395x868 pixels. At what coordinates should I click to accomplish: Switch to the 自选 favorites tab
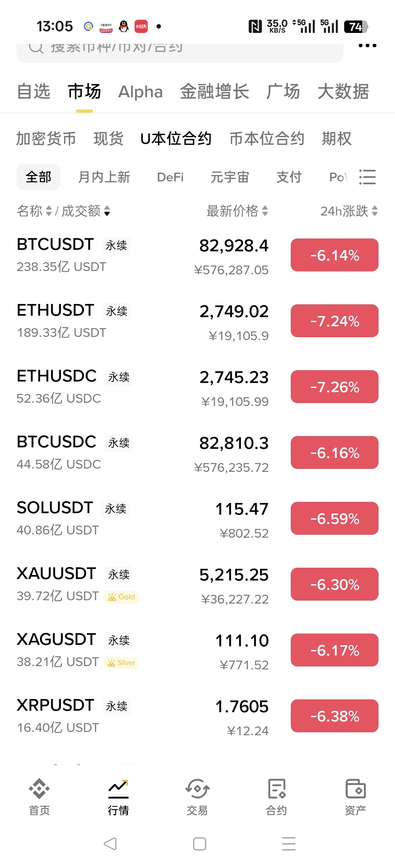pos(34,91)
